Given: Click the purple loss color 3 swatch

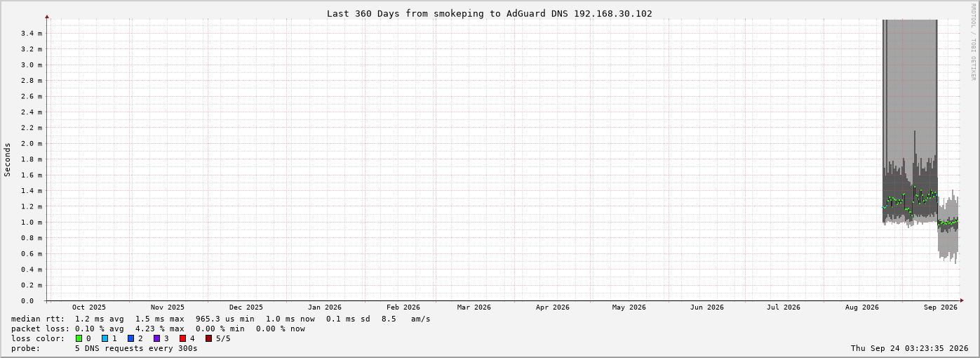Looking at the screenshot, I should pos(156,338).
